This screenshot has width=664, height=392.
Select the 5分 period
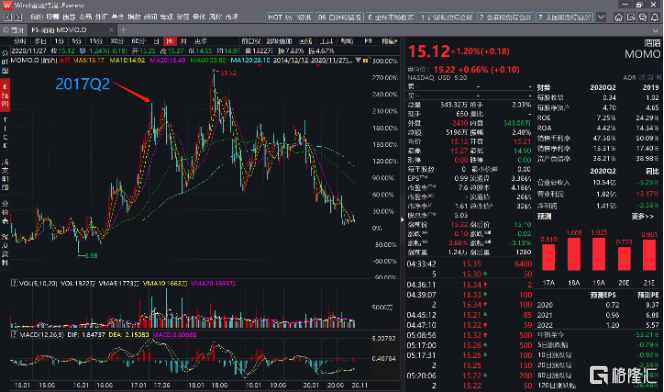pyautogui.click(x=76, y=41)
